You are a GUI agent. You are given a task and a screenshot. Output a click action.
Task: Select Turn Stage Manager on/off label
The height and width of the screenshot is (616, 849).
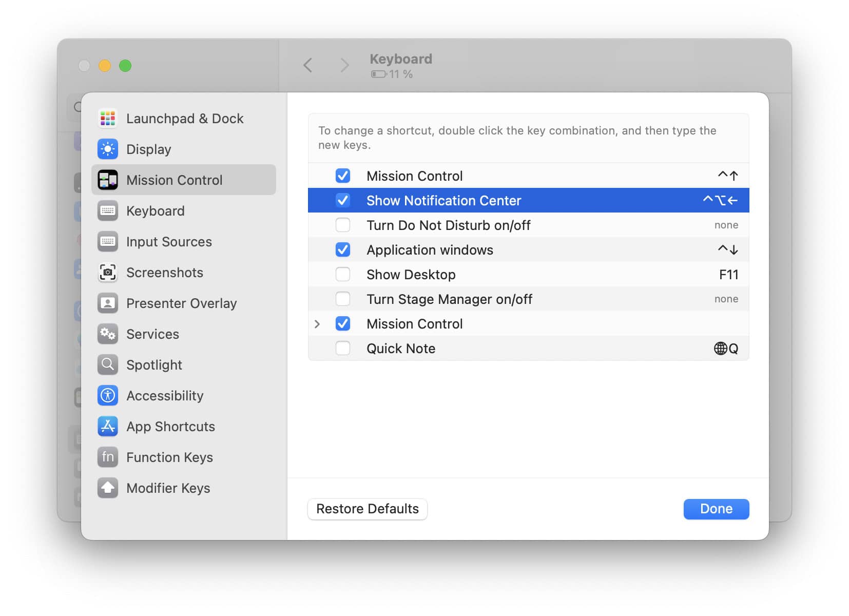coord(449,299)
